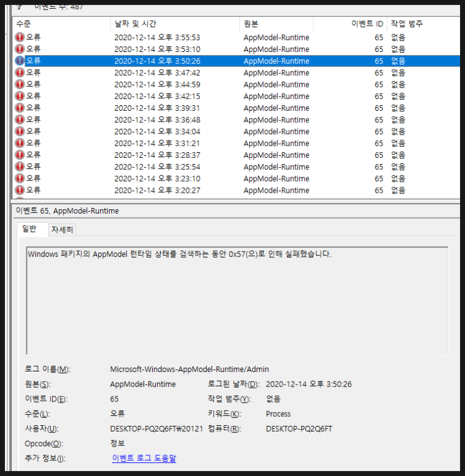Click the 수준 value 오류 in details
Viewport: 465px width, 476px height.
click(118, 413)
